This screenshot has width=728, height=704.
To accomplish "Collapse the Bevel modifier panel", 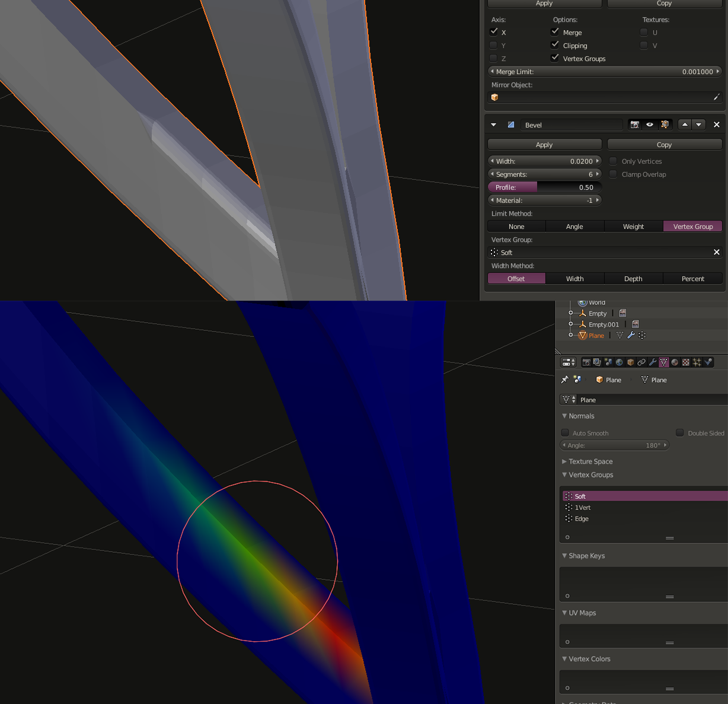I will pyautogui.click(x=493, y=125).
